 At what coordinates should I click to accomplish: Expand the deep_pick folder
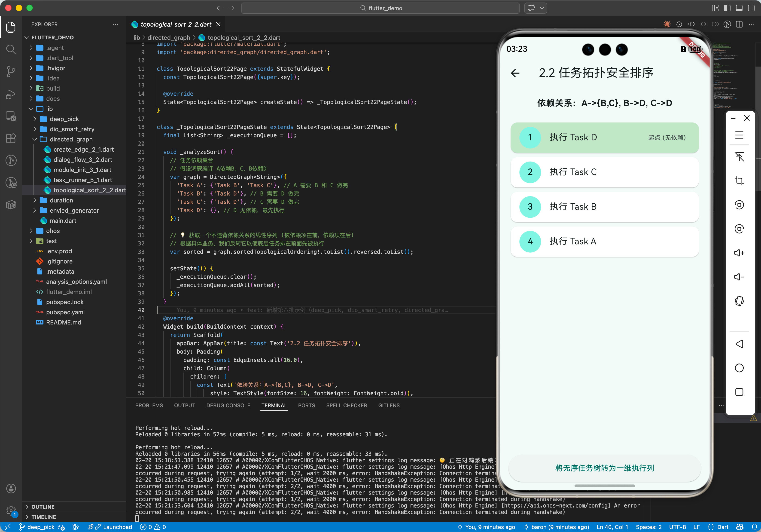coord(64,119)
